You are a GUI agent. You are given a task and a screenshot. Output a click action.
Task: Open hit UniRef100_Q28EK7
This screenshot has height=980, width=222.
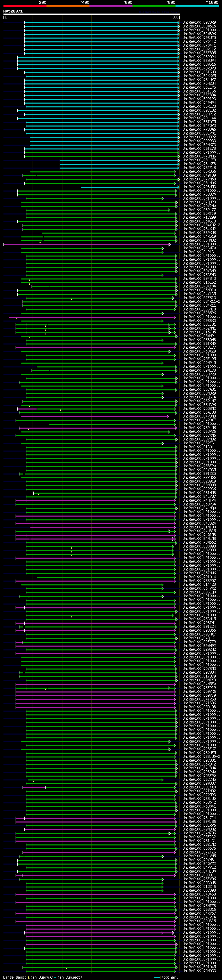(199, 749)
